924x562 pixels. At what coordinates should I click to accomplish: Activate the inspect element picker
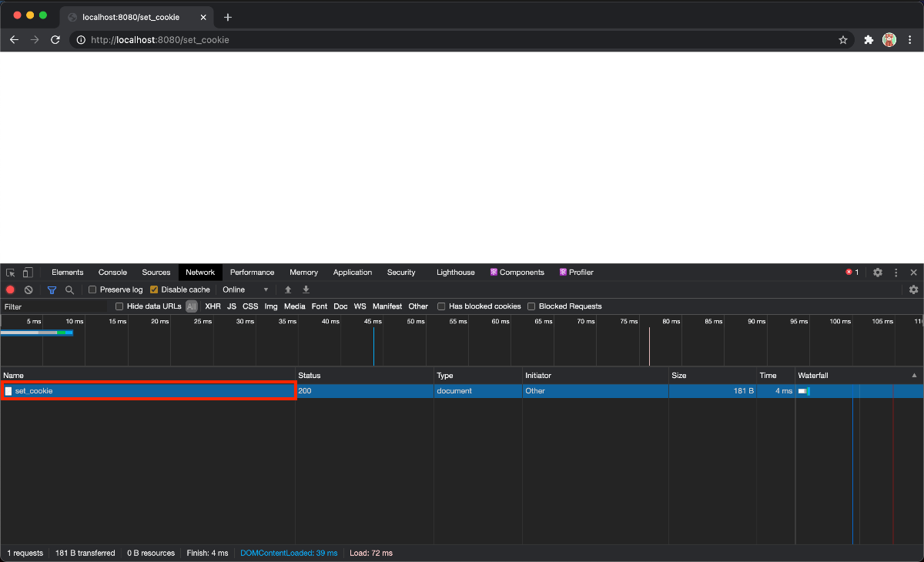tap(11, 273)
